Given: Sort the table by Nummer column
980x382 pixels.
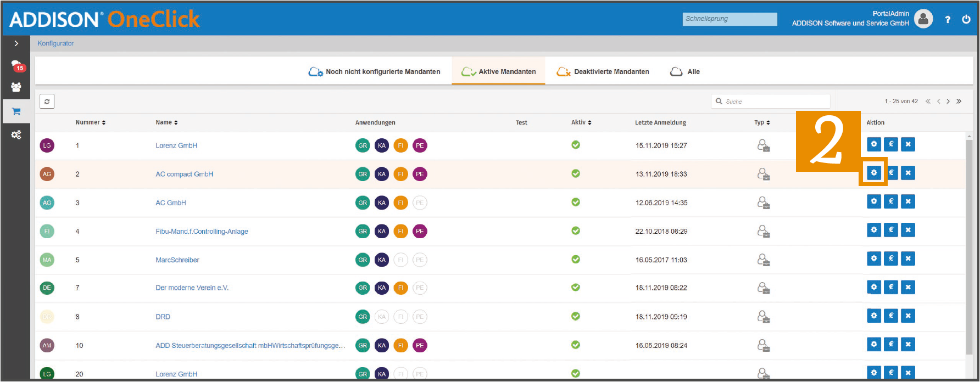Looking at the screenshot, I should [x=91, y=122].
